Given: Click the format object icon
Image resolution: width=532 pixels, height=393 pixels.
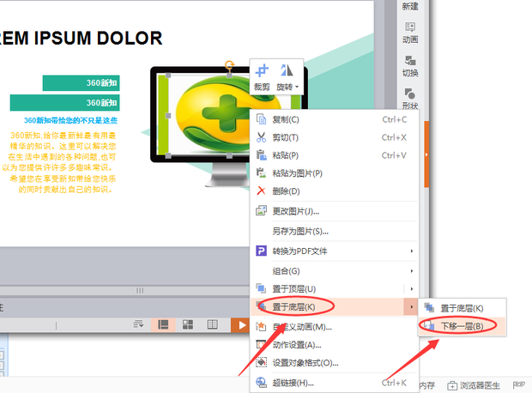Looking at the screenshot, I should [261, 362].
